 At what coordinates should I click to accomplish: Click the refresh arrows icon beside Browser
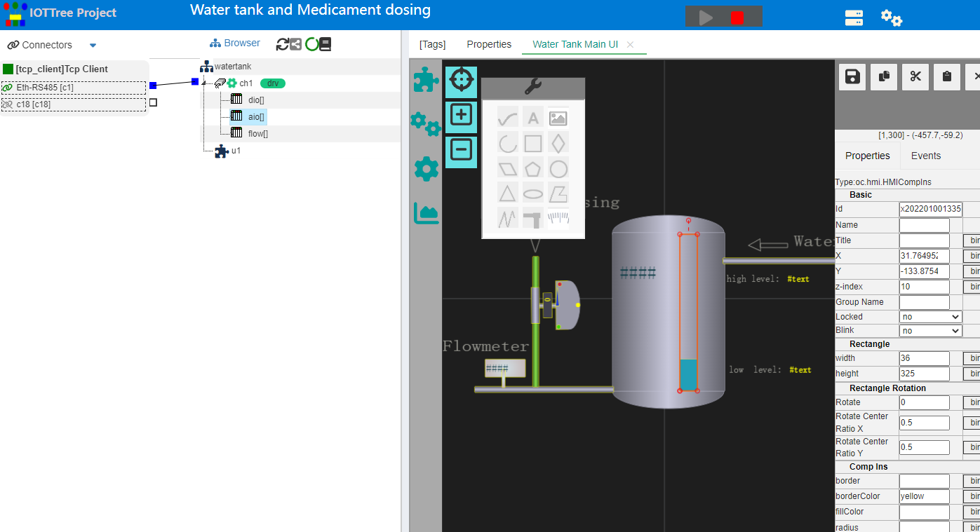[283, 44]
